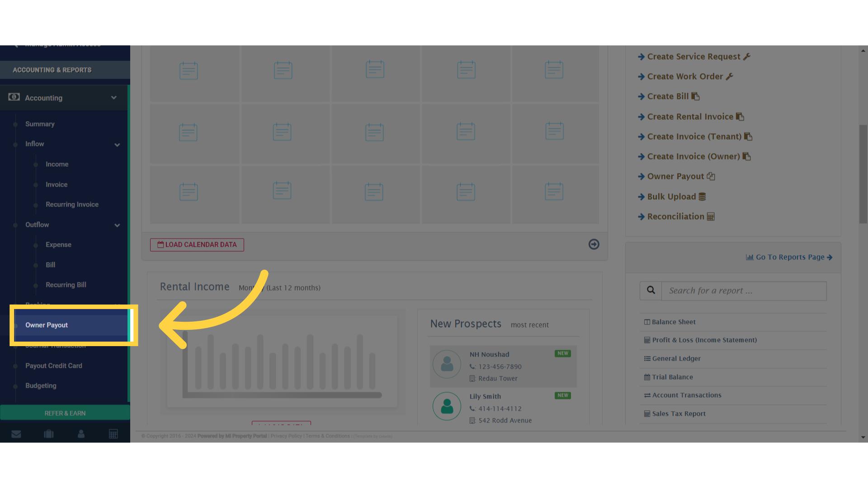The width and height of the screenshot is (868, 488).
Task: Click the Search for a report field
Action: 744,291
